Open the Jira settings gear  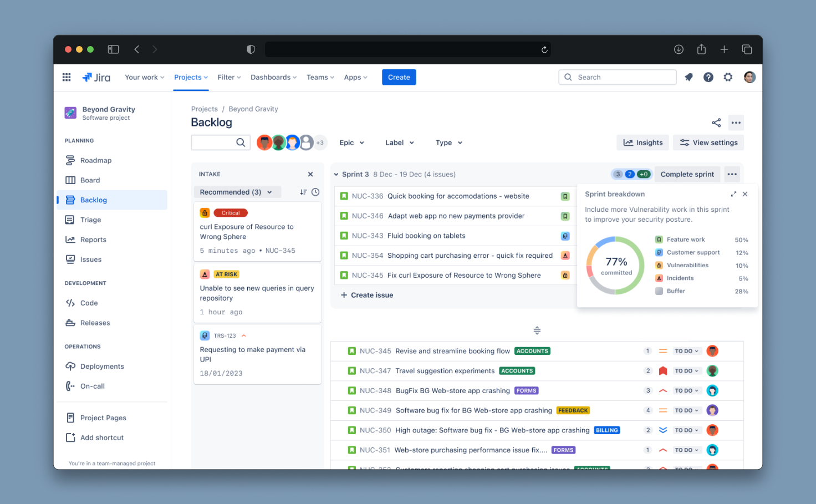pos(728,78)
